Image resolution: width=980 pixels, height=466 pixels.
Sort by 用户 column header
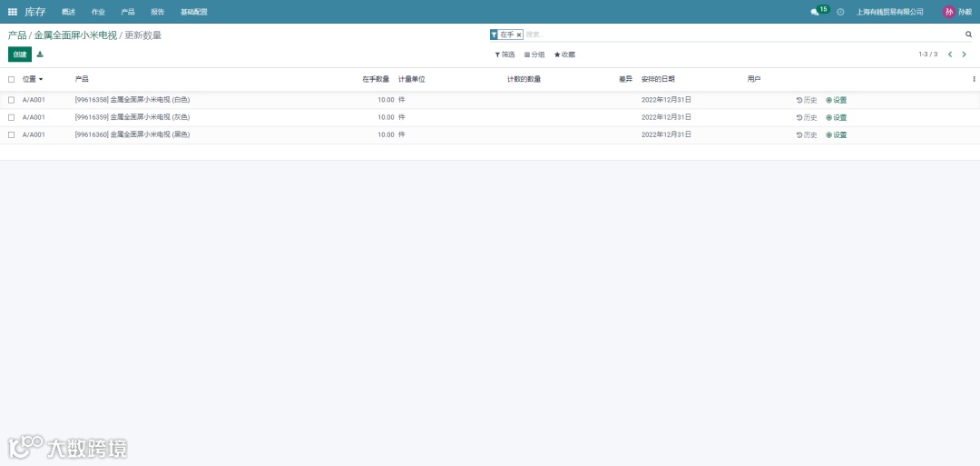point(754,79)
